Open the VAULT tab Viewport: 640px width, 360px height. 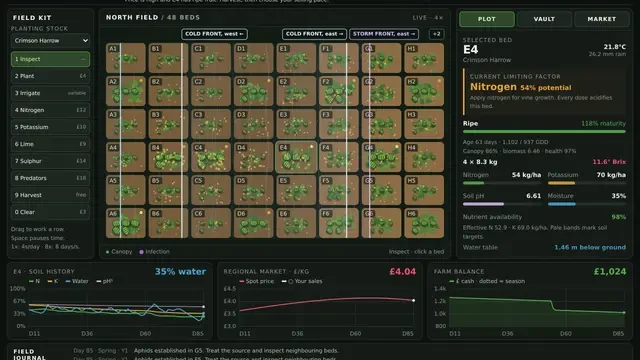(x=544, y=19)
